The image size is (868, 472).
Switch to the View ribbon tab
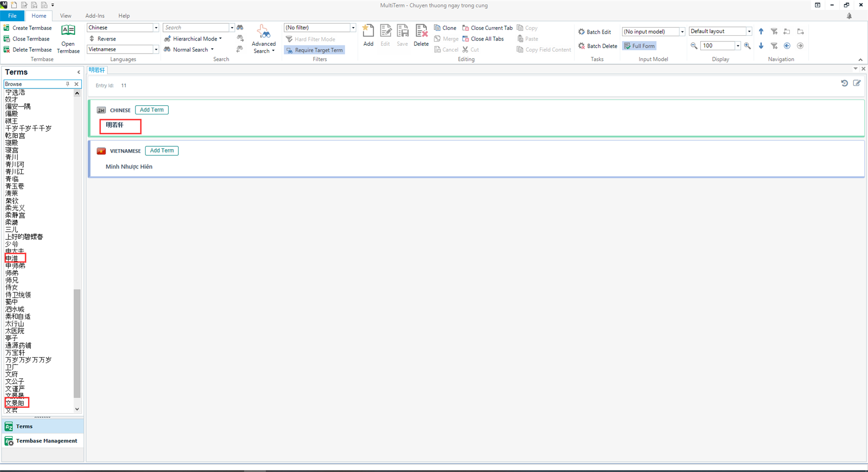coord(66,16)
